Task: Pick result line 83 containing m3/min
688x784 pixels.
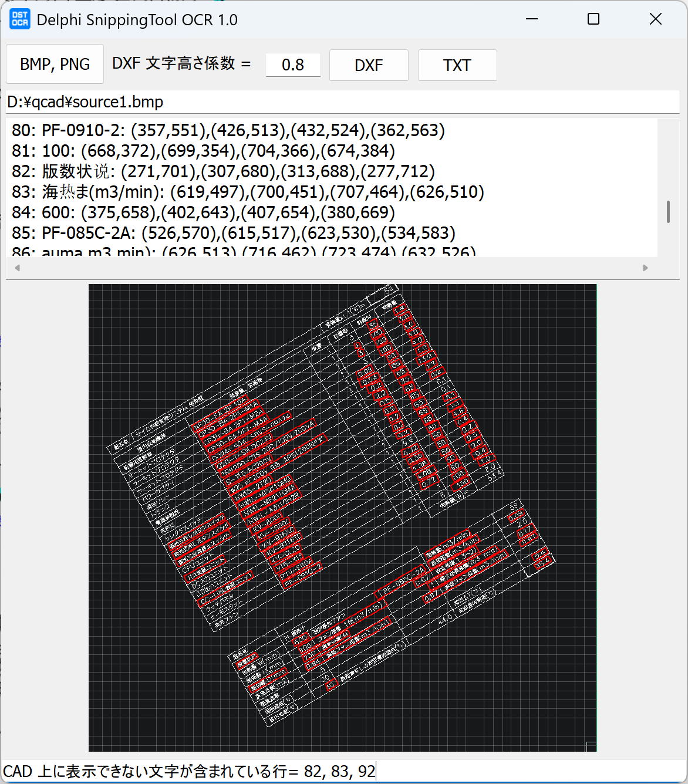Action: click(x=248, y=192)
